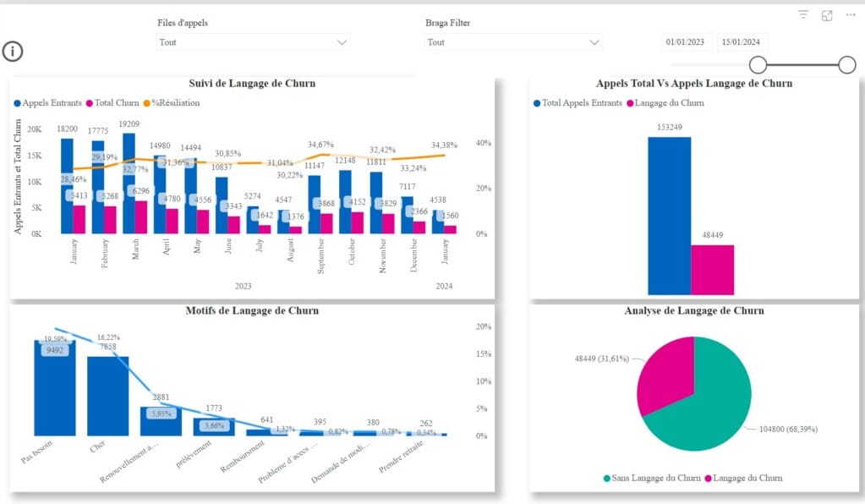This screenshot has height=504, width=865.
Task: Click the end date field 15/01/2024
Action: click(742, 41)
